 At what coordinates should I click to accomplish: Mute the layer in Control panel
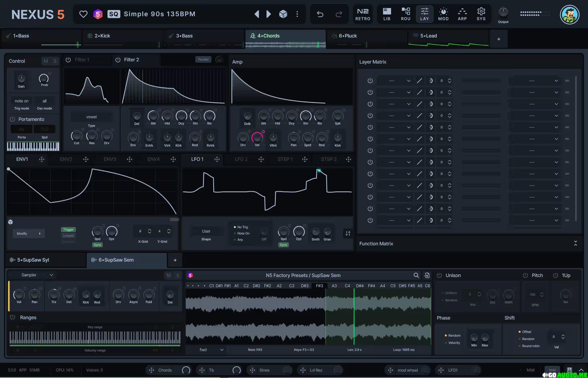pos(46,61)
